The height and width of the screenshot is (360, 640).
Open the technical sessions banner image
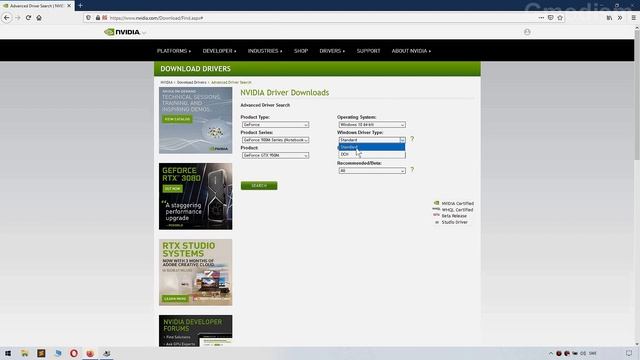(196, 120)
